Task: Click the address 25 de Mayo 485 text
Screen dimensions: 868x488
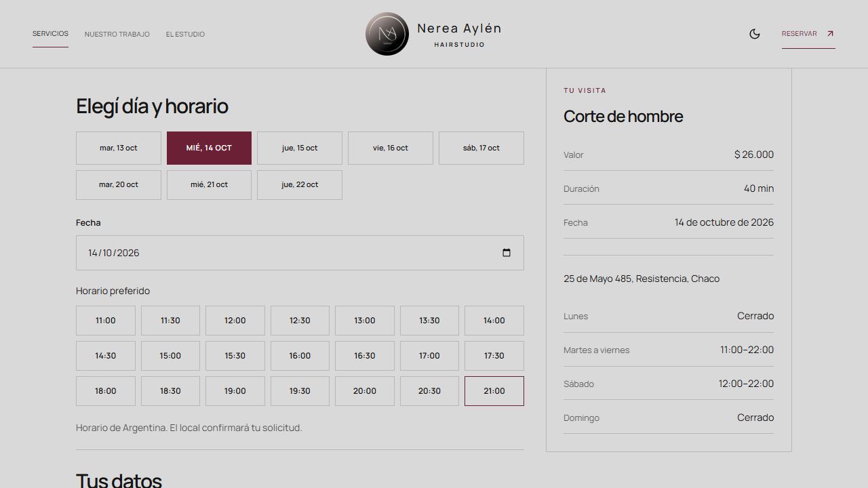Action: (x=642, y=279)
